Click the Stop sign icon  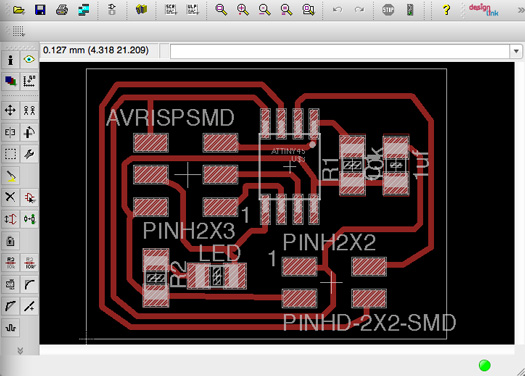388,10
